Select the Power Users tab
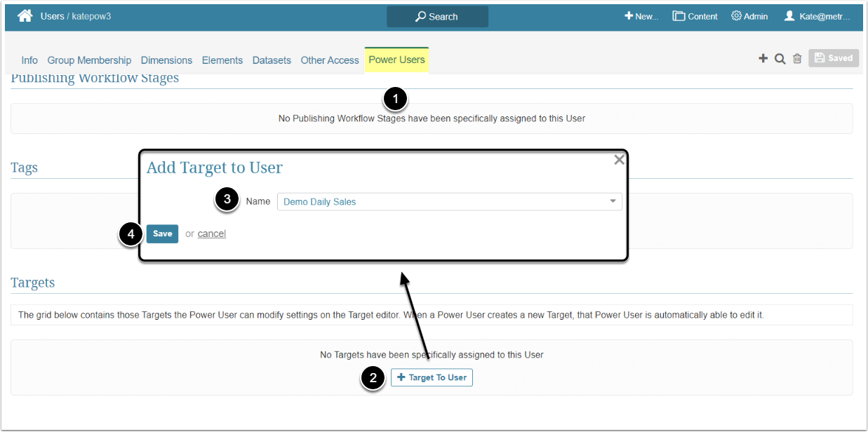 (x=396, y=60)
